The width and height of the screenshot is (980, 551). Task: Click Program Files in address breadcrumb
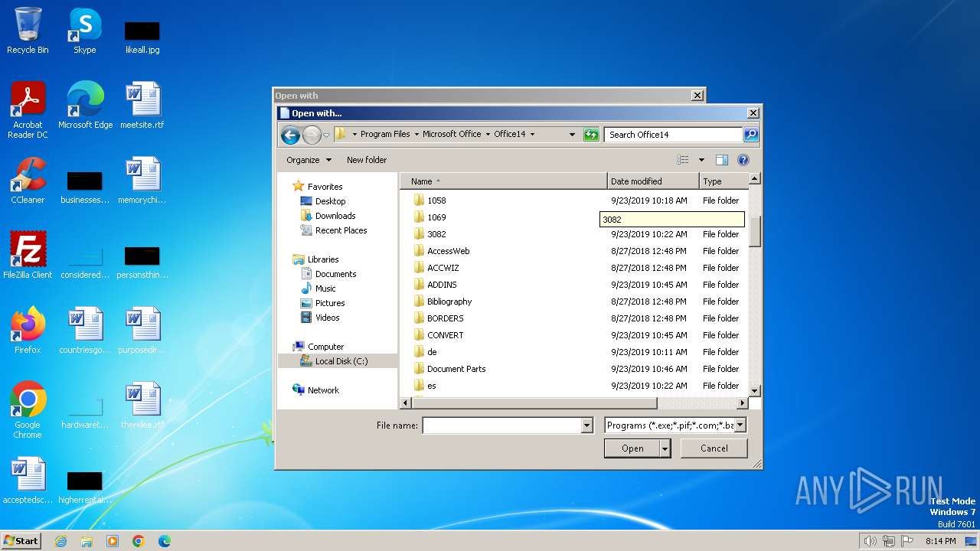pos(385,134)
